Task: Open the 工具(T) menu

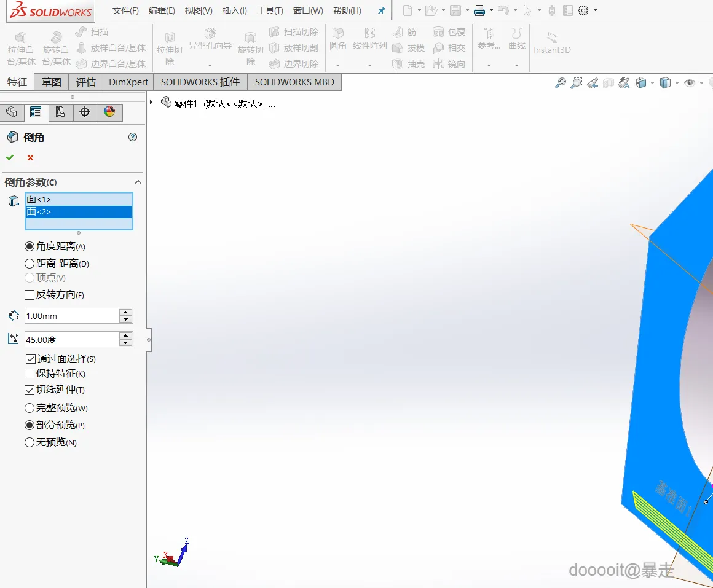Action: click(x=270, y=10)
